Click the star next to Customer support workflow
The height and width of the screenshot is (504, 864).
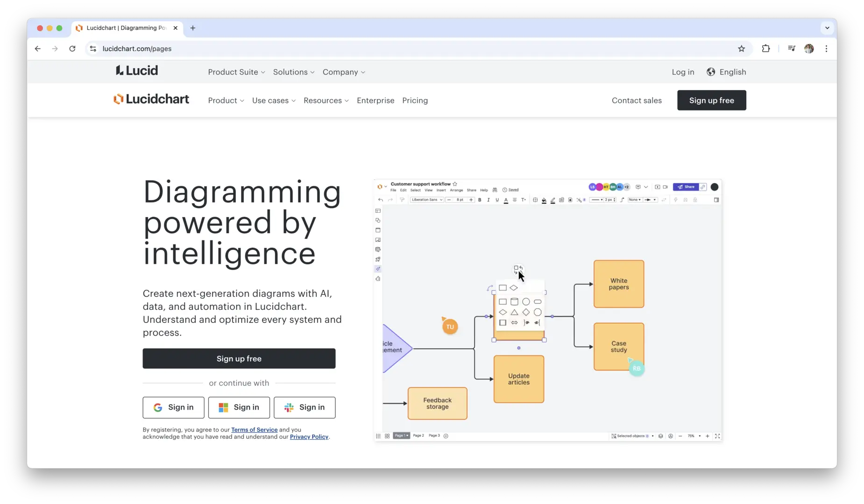(455, 184)
